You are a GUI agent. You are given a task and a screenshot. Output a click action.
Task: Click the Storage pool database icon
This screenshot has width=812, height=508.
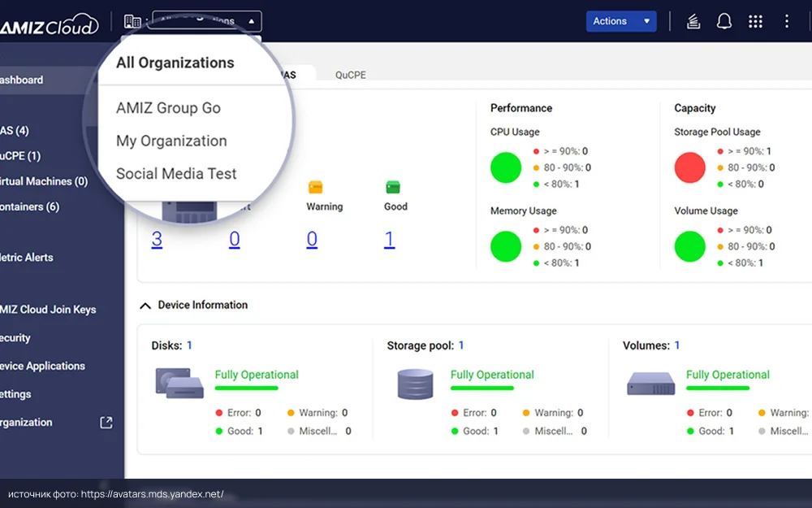415,384
